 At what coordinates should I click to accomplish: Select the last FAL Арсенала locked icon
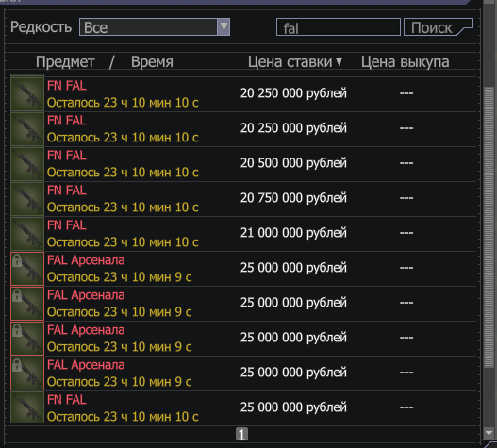pyautogui.click(x=27, y=373)
